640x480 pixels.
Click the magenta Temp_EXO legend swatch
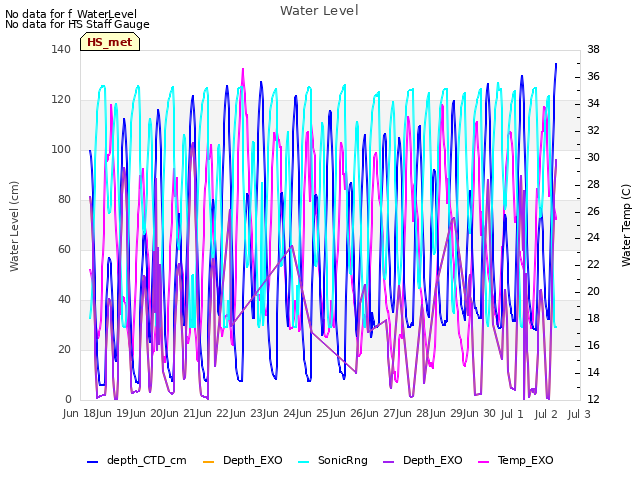click(x=484, y=462)
